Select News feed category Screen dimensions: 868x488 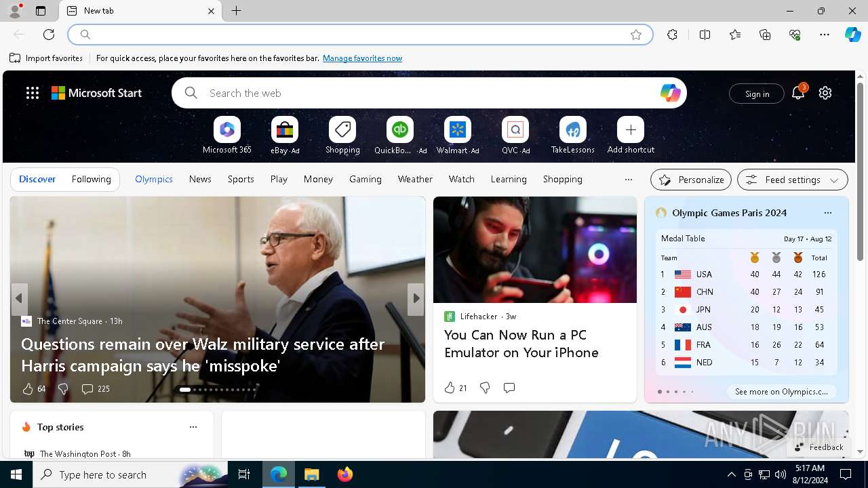point(200,179)
